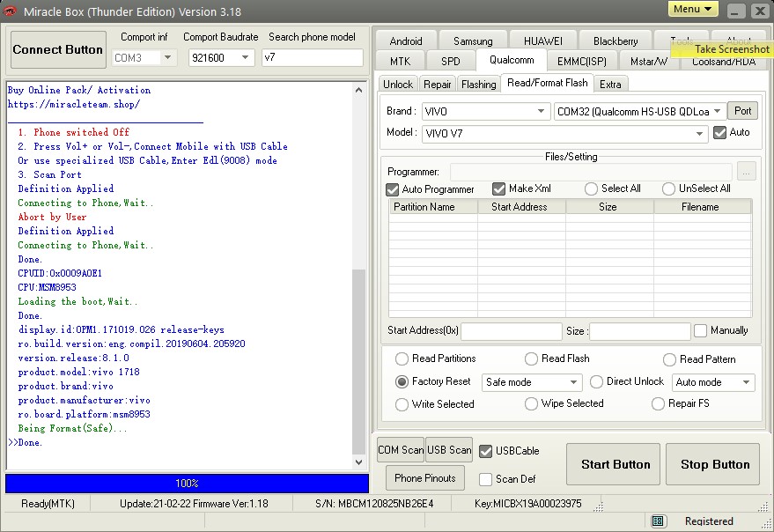Switch to the Blackberry tab

click(616, 41)
